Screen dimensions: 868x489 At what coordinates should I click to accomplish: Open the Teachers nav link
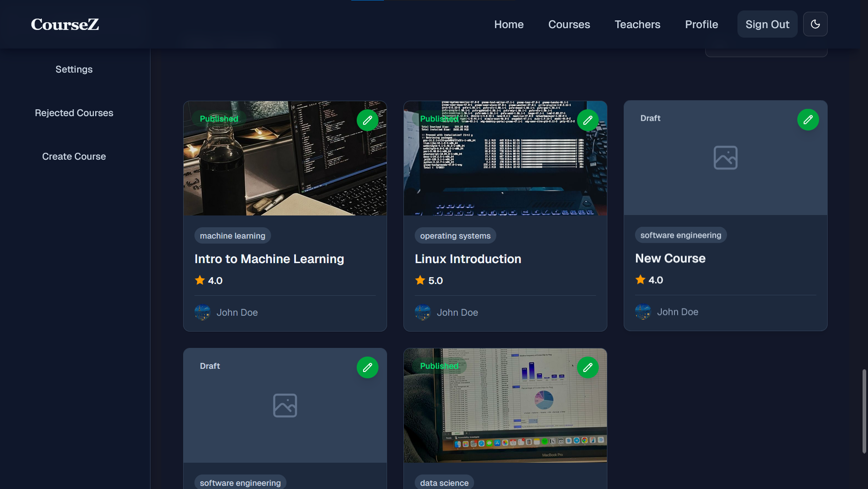coord(637,24)
